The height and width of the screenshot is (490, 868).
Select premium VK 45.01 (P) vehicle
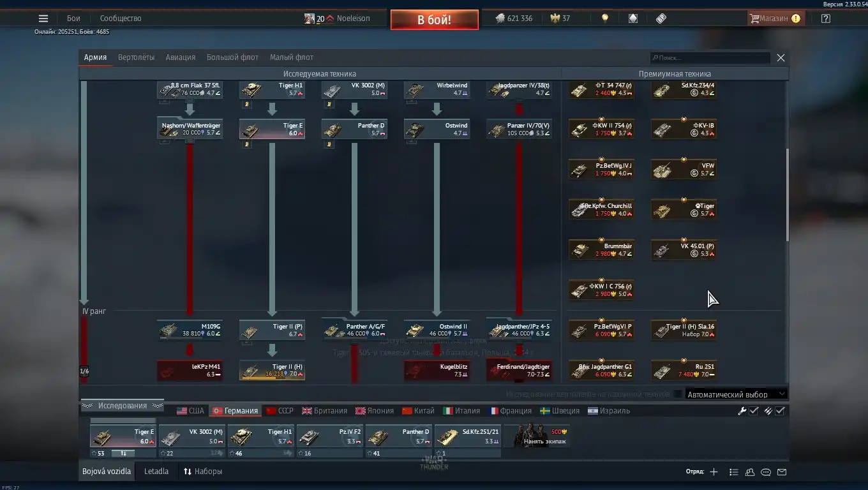click(x=684, y=249)
